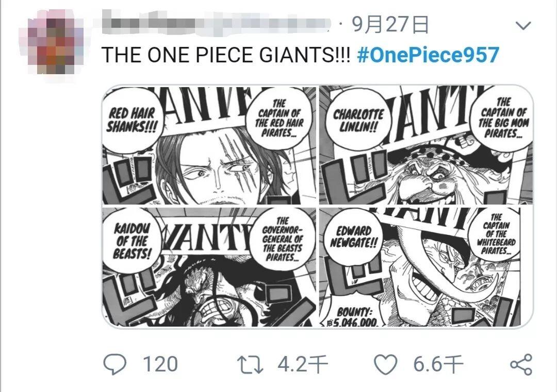Open the share icon menu

[x=520, y=365]
